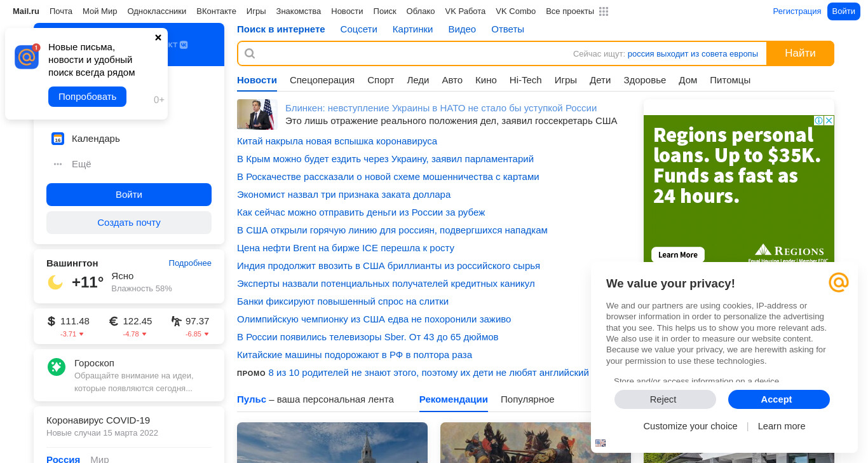Reject cookies in privacy dialog
The image size is (868, 463).
pos(665,399)
